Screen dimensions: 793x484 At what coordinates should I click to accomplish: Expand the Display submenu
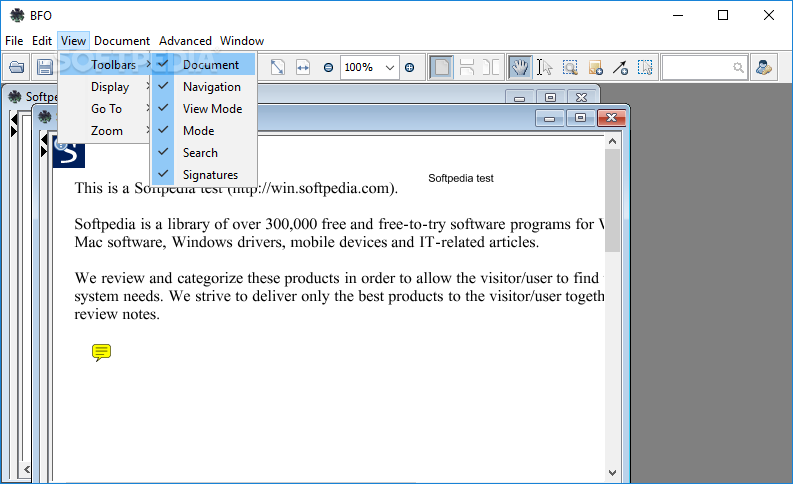(105, 87)
